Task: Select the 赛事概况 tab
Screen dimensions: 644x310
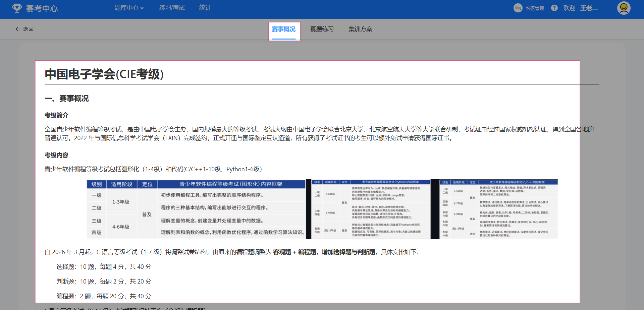Action: (x=284, y=29)
